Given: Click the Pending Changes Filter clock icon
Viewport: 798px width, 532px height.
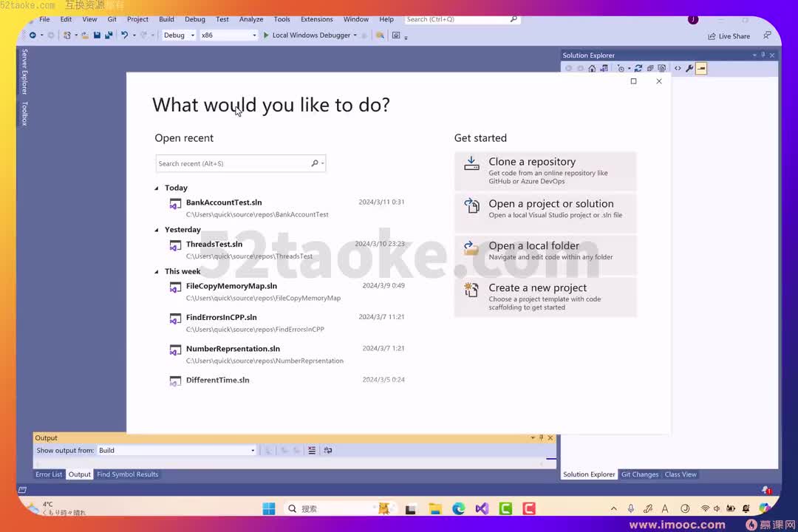Looking at the screenshot, I should pos(621,68).
